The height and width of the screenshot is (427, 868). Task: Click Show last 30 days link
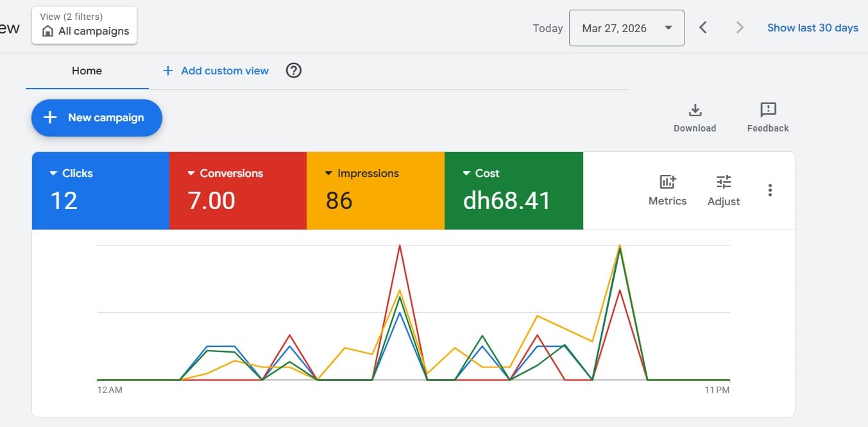tap(813, 28)
